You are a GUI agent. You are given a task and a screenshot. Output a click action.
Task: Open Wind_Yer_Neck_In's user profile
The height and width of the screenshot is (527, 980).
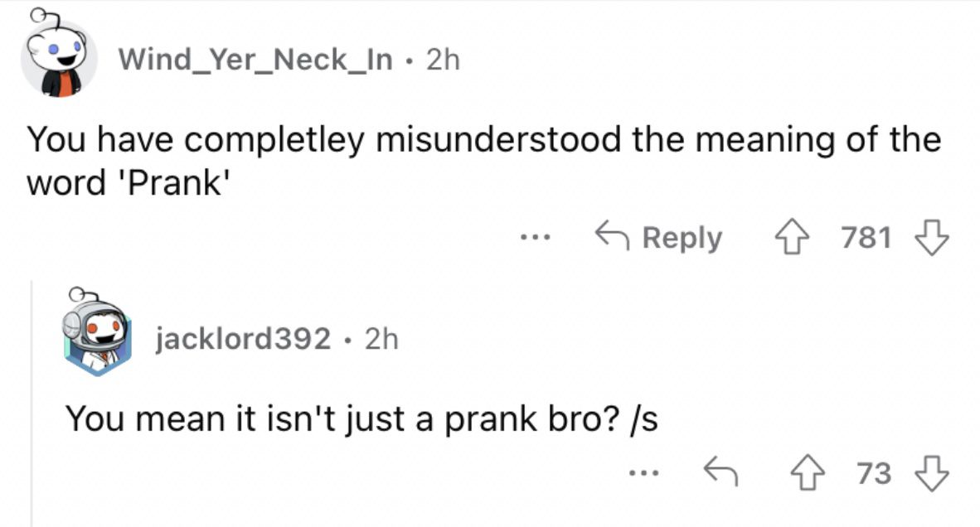(x=255, y=60)
